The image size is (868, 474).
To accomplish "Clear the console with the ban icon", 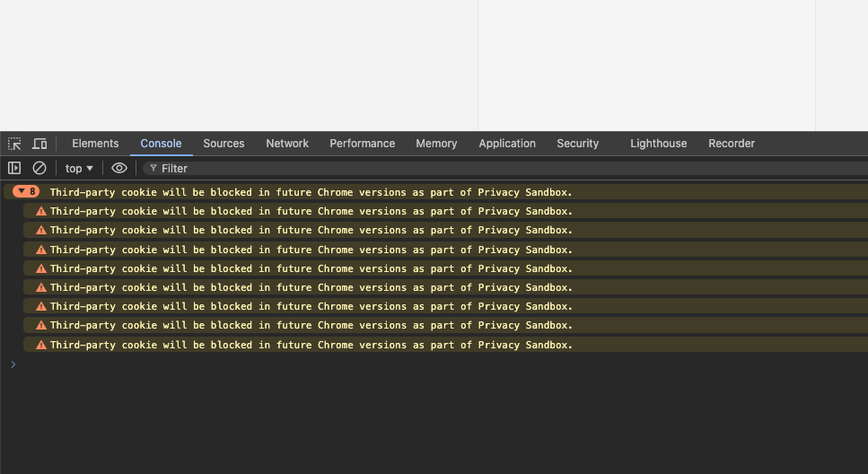I will tap(39, 168).
